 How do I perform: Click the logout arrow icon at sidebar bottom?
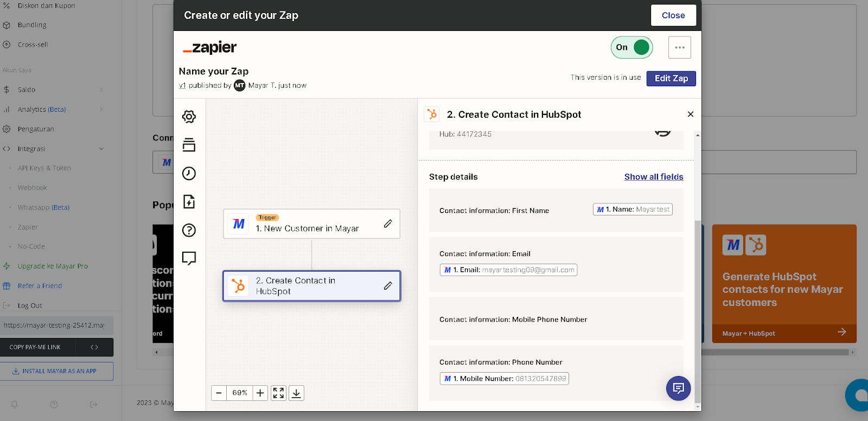click(x=93, y=404)
